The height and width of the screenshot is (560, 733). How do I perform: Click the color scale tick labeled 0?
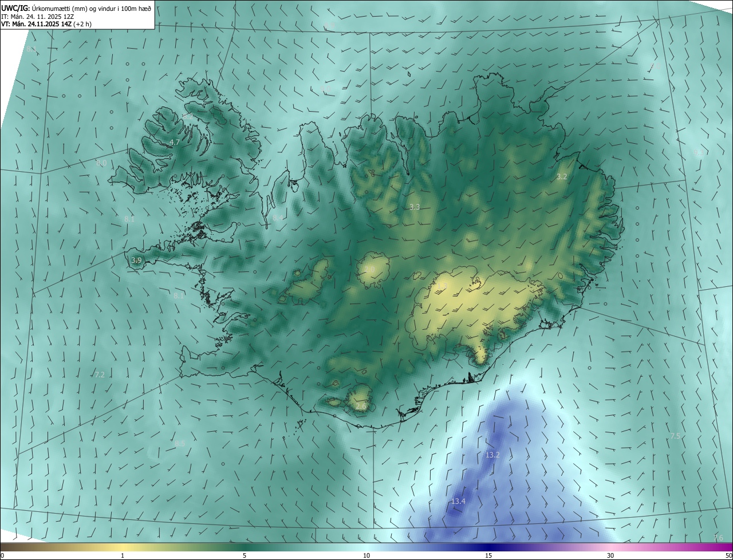point(2,555)
